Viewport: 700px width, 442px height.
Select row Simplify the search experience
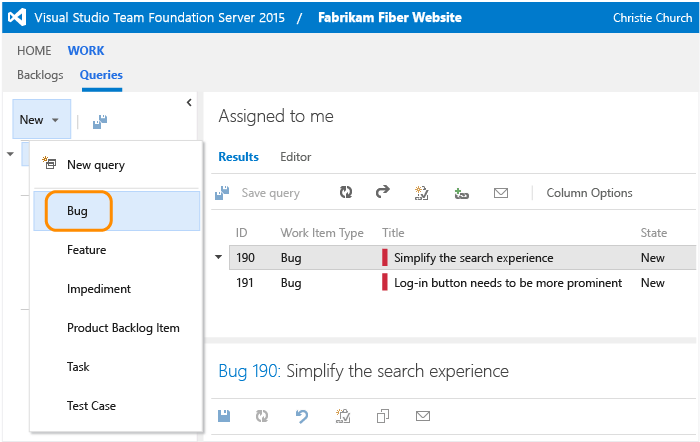(462, 257)
